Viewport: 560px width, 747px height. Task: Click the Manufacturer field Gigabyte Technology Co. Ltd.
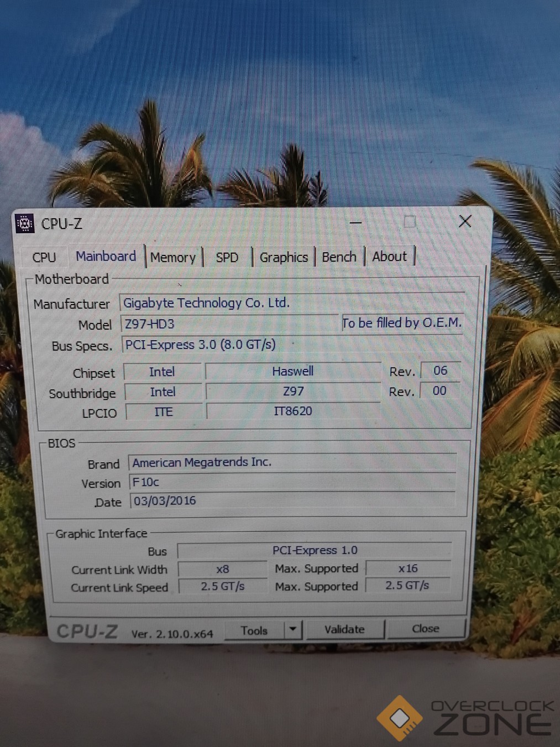pos(292,302)
